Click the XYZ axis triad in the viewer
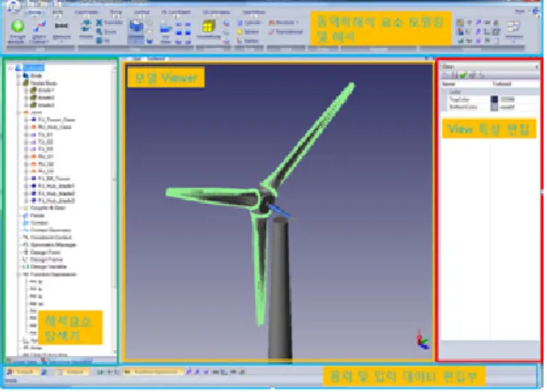 pos(422,339)
